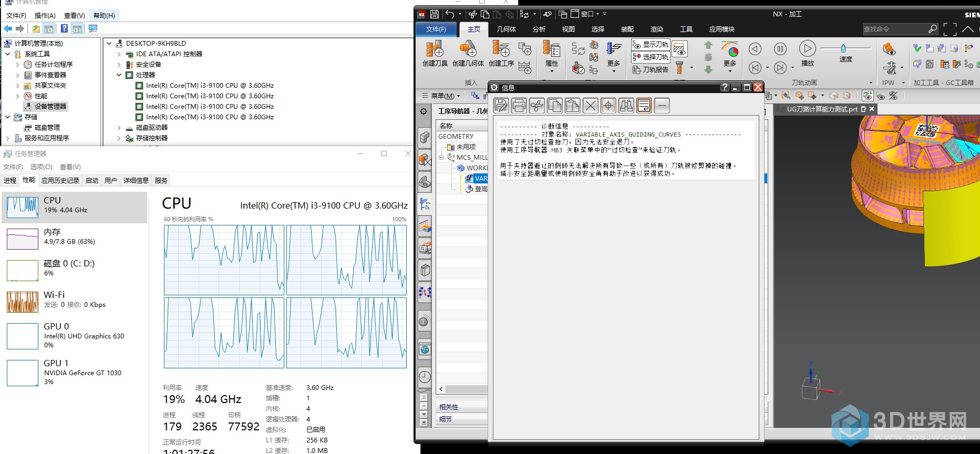980x454 pixels.
Task: Click the Save As icon in the 信息 window
Action: 501,106
